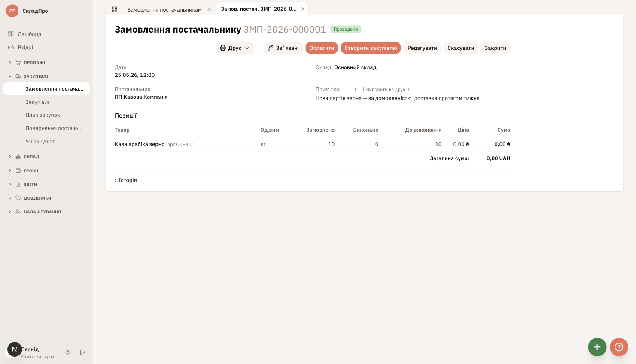Open the Зв'язані related documents button
Screen dimensions: 636x364
tap(283, 48)
